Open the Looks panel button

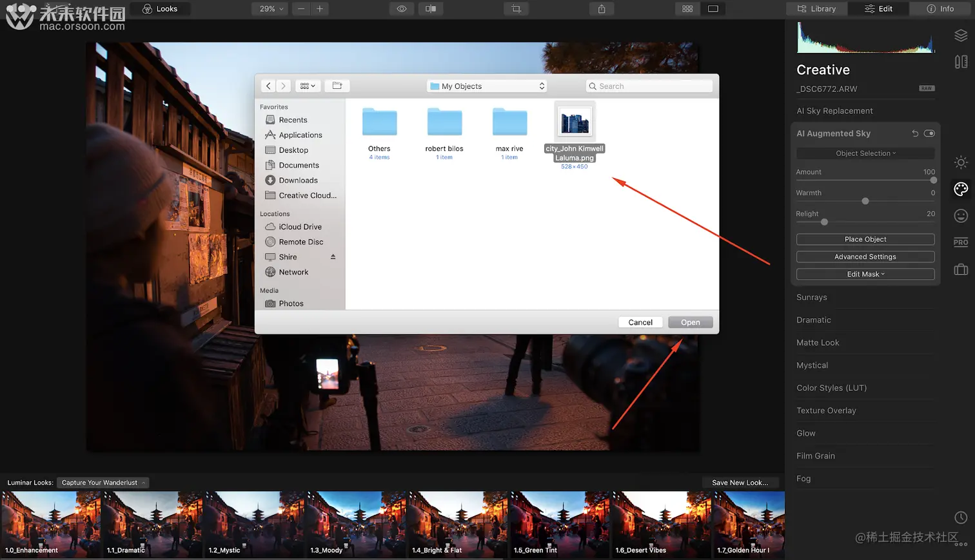159,9
